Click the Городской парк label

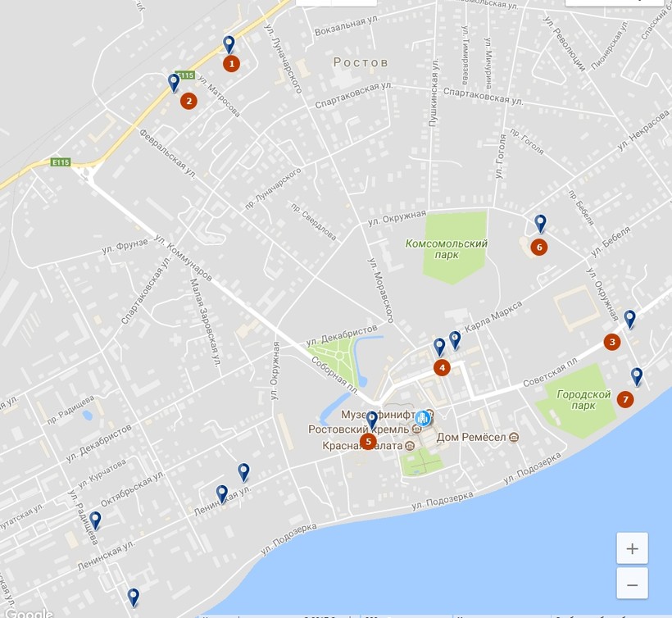pyautogui.click(x=583, y=400)
